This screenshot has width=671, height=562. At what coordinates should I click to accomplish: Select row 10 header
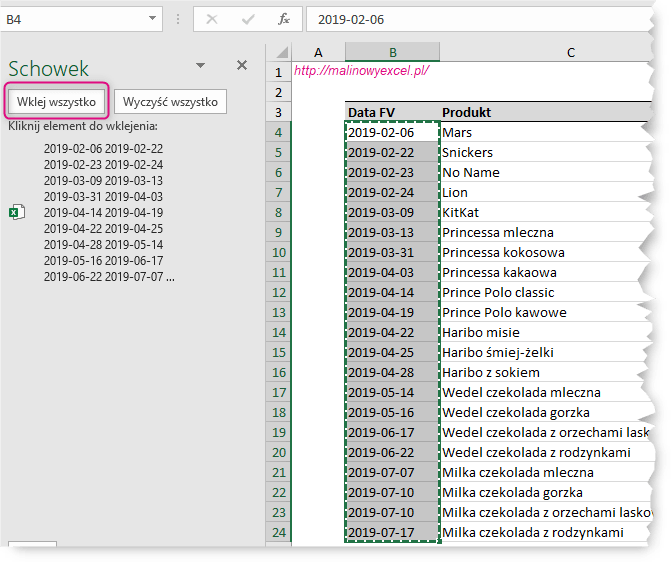coord(278,252)
